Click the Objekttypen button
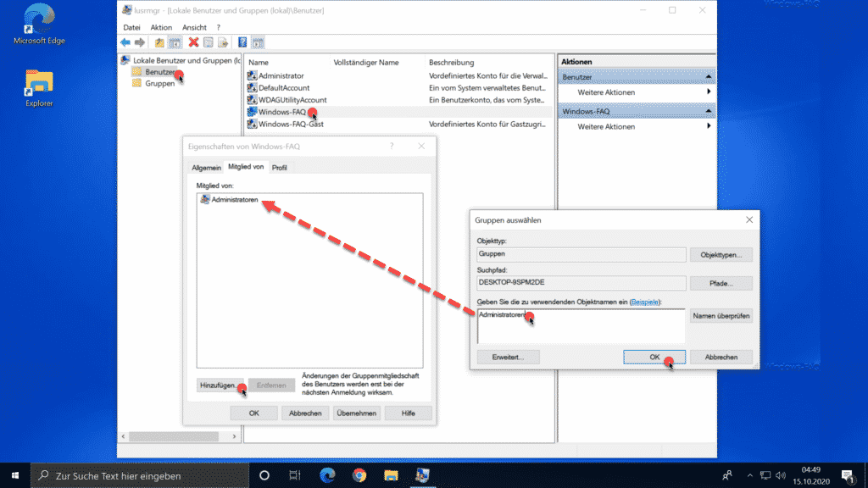This screenshot has width=868, height=488. pyautogui.click(x=721, y=255)
